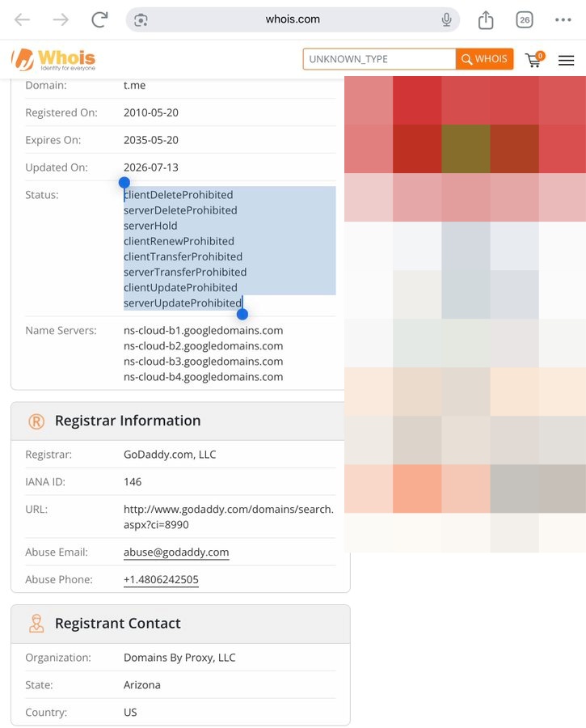586x728 pixels.
Task: Click the WHOIS search button
Action: point(484,59)
